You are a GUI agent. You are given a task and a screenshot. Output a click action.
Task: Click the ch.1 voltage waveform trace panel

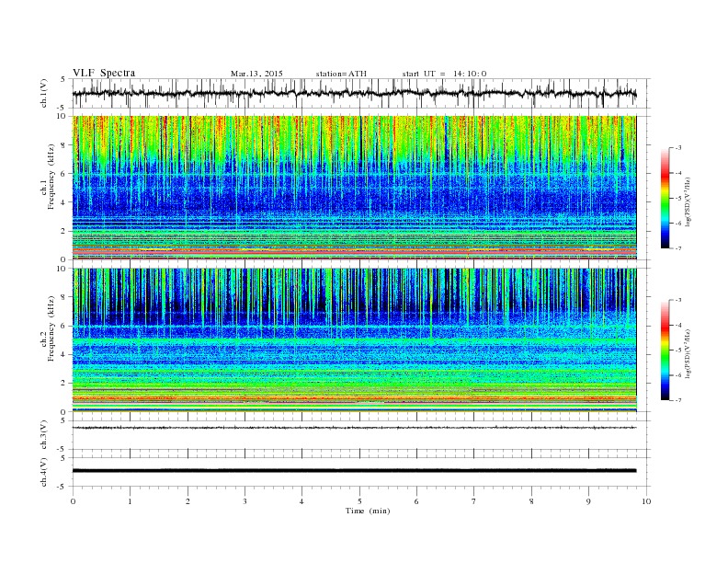pos(360,93)
